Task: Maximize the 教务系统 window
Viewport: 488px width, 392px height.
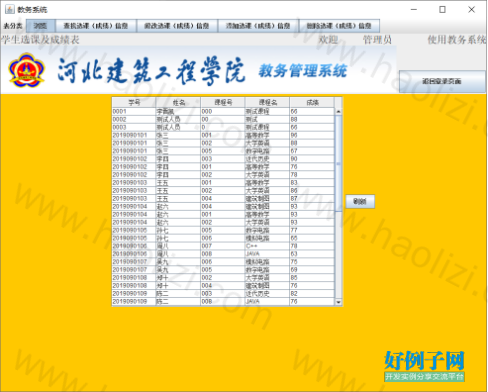Action: [x=442, y=9]
